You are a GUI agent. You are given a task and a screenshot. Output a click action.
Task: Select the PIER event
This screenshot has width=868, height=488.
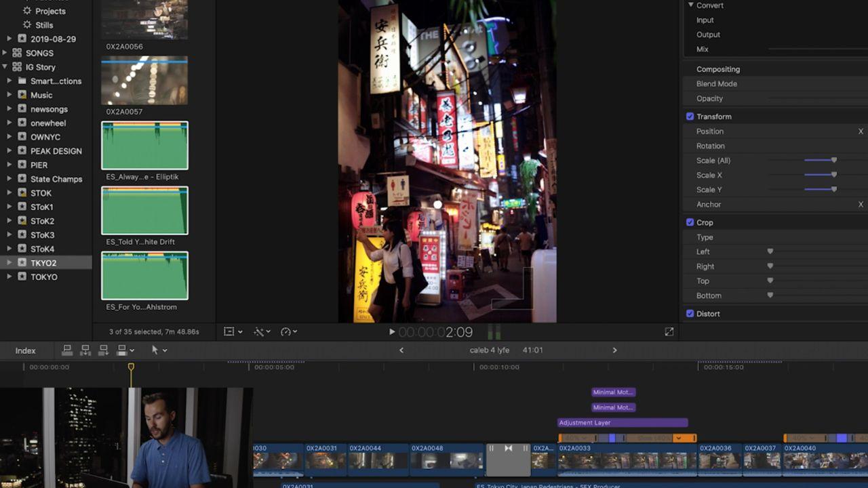39,165
